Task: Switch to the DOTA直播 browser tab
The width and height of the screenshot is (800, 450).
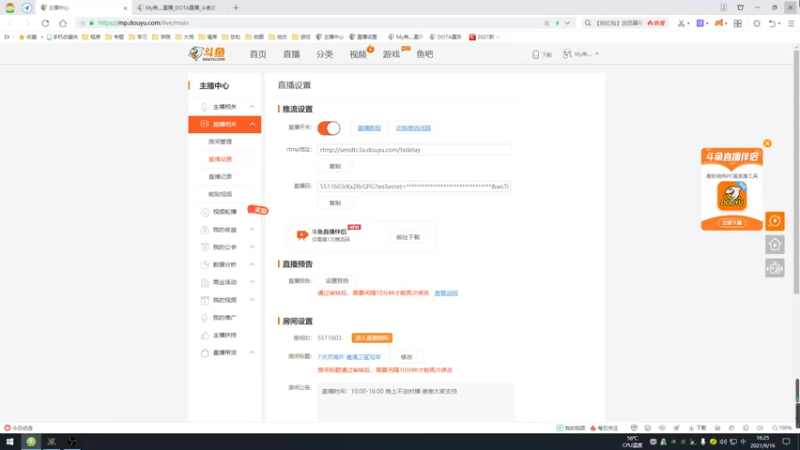Action: click(x=178, y=8)
